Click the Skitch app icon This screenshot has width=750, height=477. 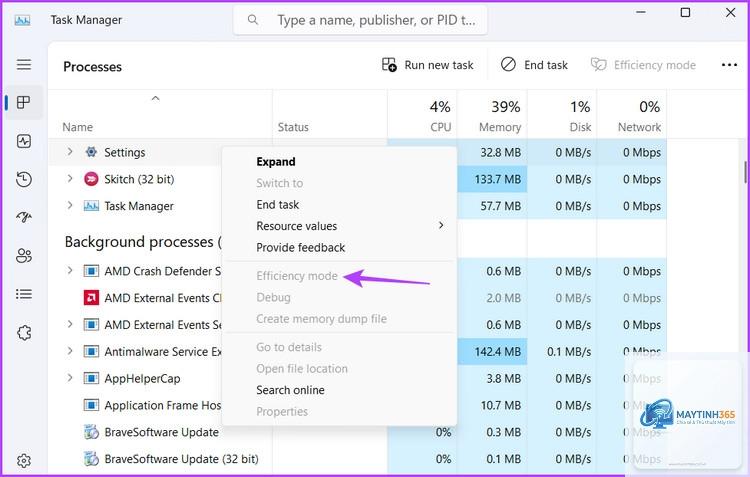(91, 179)
